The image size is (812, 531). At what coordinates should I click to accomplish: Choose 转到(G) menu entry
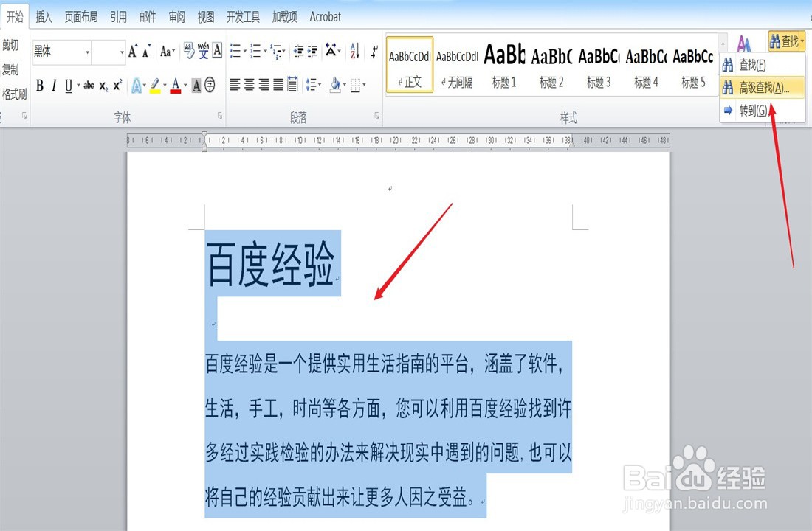(762, 110)
